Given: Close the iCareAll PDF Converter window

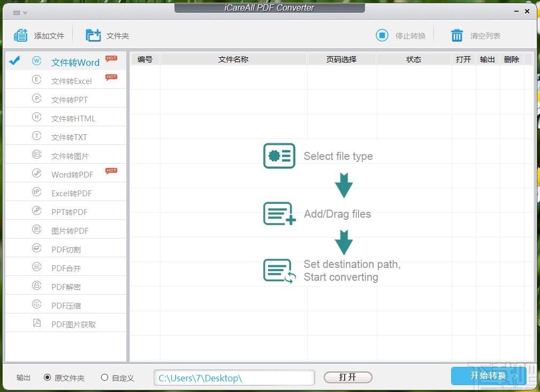Looking at the screenshot, I should click(527, 11).
